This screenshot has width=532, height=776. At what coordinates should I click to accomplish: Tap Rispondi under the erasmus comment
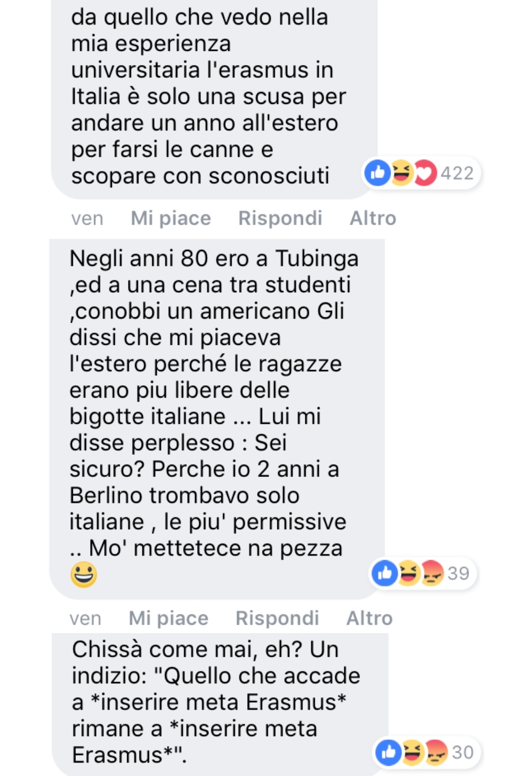(x=280, y=218)
